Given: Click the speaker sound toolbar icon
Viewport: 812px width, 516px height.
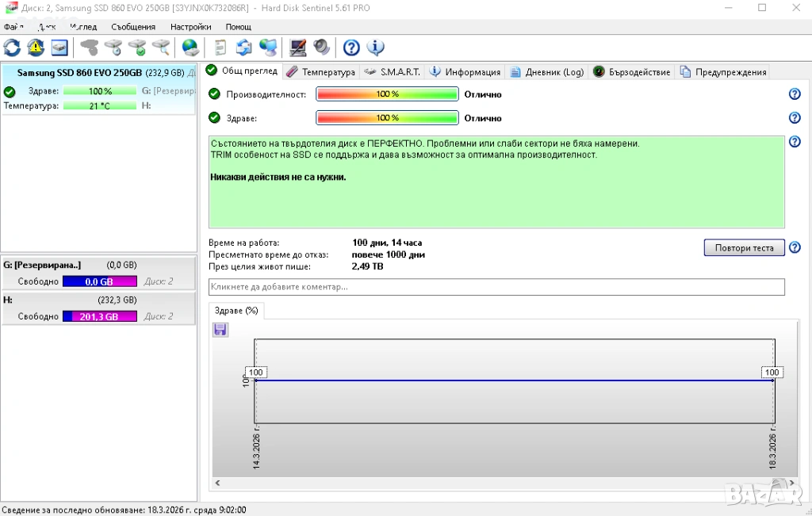Looking at the screenshot, I should pos(322,48).
